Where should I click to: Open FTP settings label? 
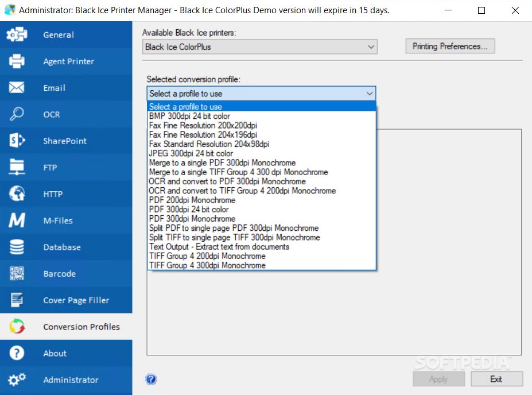(50, 167)
